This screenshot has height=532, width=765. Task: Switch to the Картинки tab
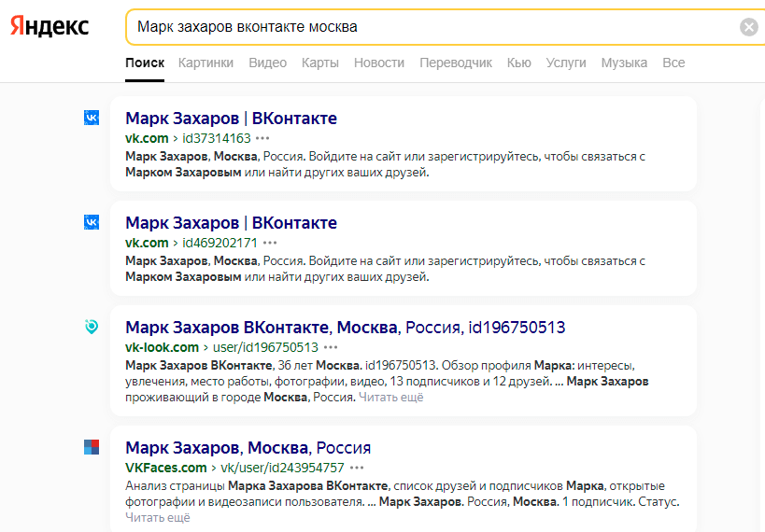tap(205, 63)
